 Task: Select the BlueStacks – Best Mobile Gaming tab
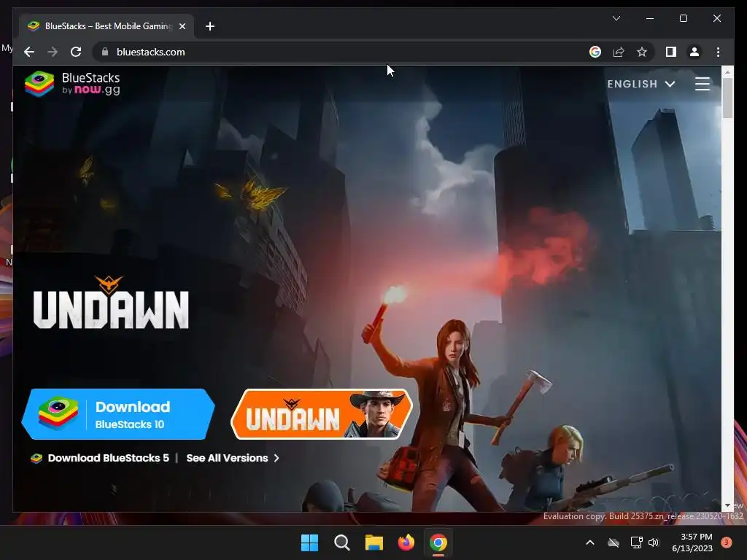point(107,26)
